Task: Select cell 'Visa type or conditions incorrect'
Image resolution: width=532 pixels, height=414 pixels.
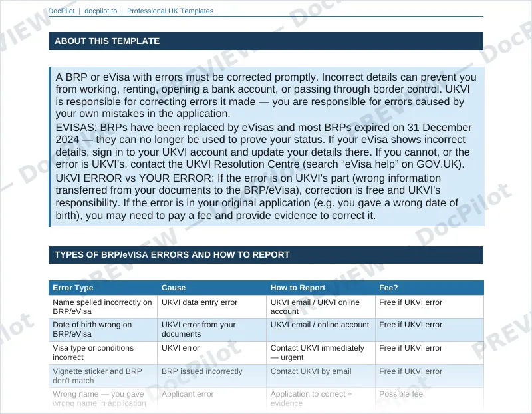Action: tap(103, 353)
